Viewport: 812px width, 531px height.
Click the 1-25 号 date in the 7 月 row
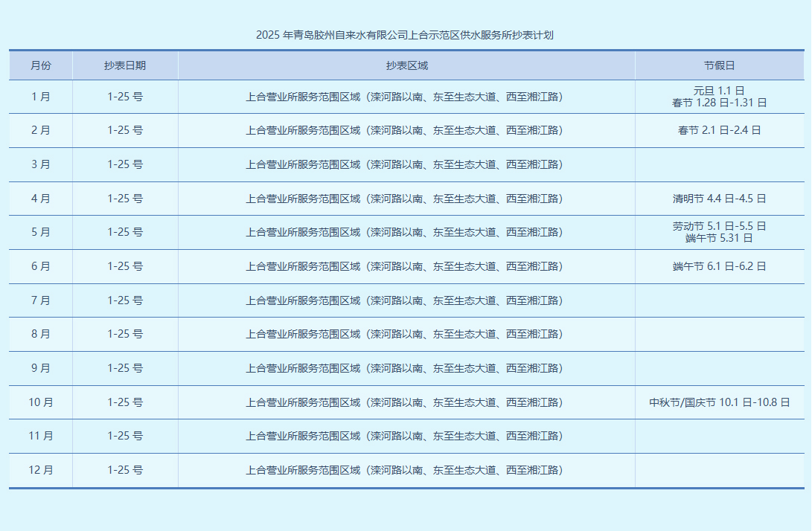pos(125,300)
